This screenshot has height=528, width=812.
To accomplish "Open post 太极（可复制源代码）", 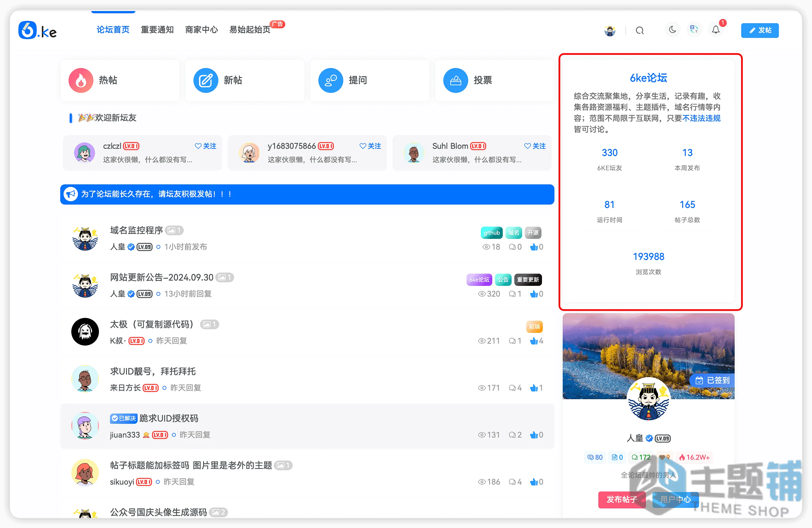I will [x=153, y=324].
